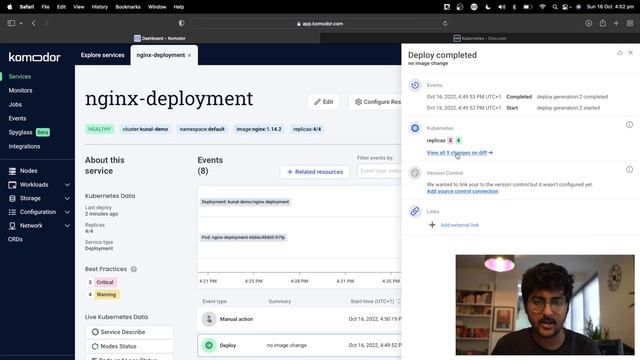This screenshot has width=640, height=360.
Task: Open Kubernetes section info icon
Action: pyautogui.click(x=629, y=124)
